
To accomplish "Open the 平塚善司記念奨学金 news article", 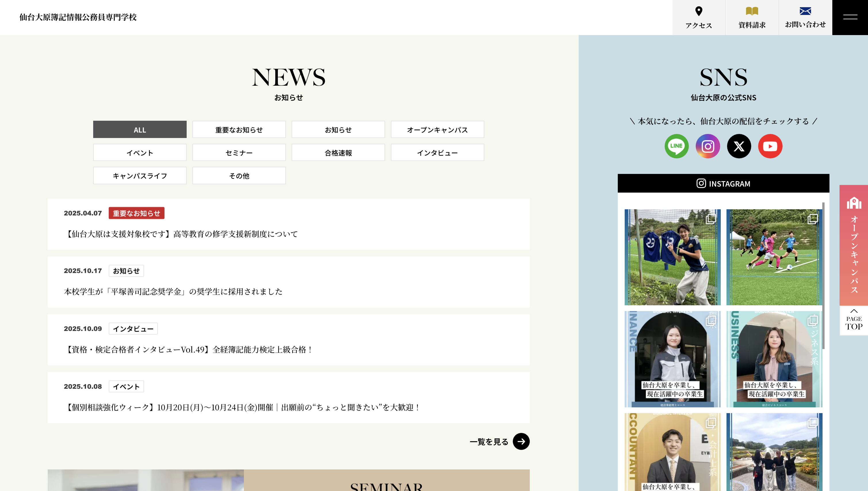I will pos(173,291).
